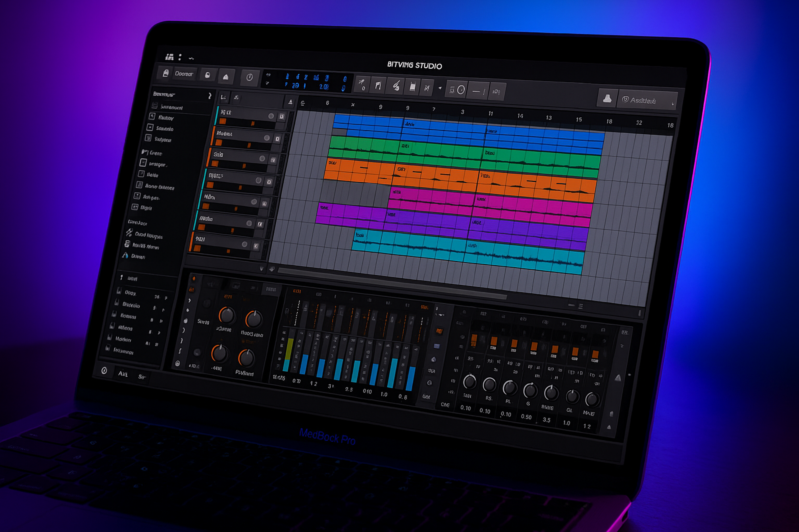Click the wrench icon beside Quad Nurpas
This screenshot has width=799, height=532.
(129, 233)
